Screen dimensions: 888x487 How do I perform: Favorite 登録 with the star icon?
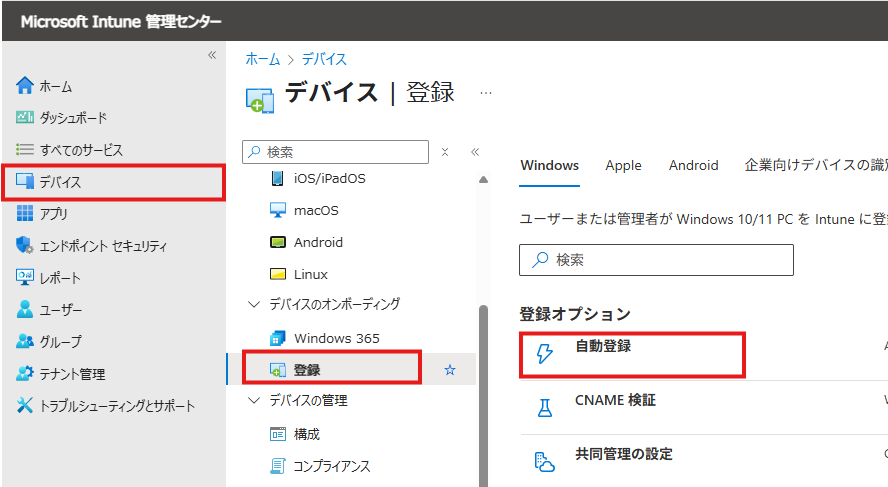point(450,370)
